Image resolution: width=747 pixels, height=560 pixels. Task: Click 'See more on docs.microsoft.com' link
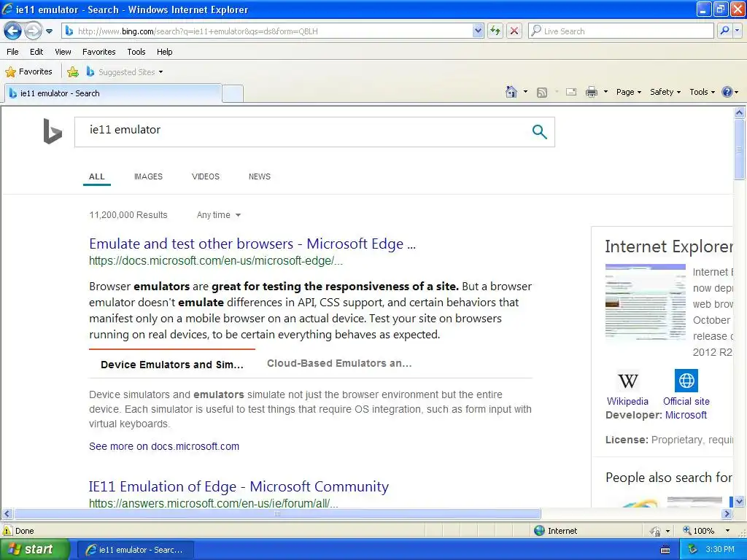[164, 446]
